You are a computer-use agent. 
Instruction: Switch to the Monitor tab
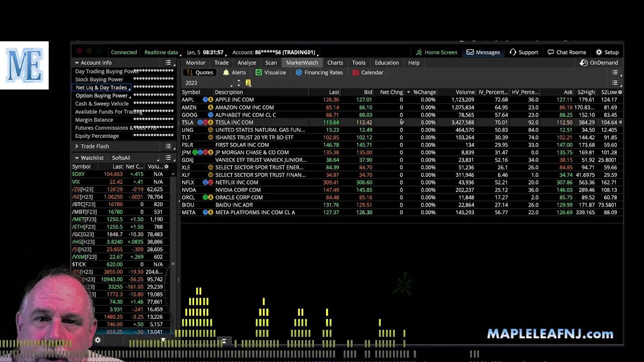pos(195,63)
